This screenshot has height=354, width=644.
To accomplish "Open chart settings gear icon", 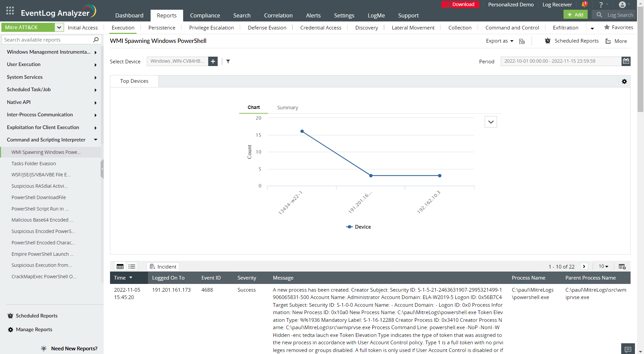I will 624,81.
